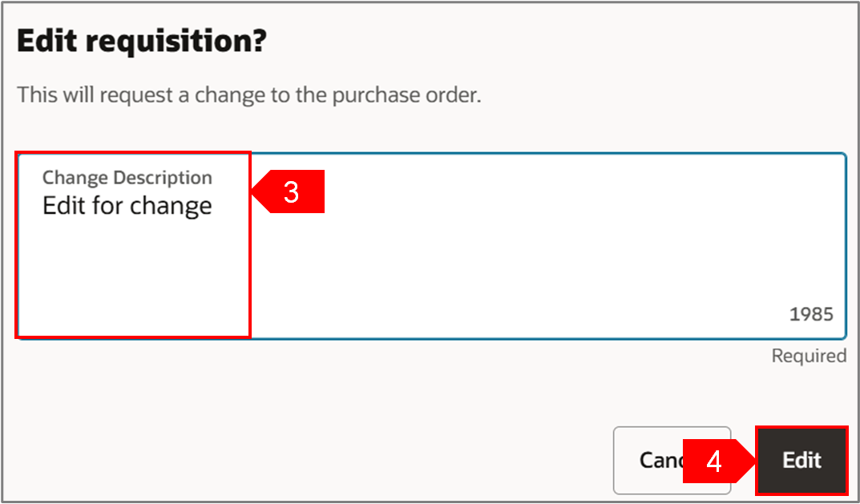This screenshot has width=860, height=504.
Task: Click the purchase order change message text
Action: [x=248, y=95]
